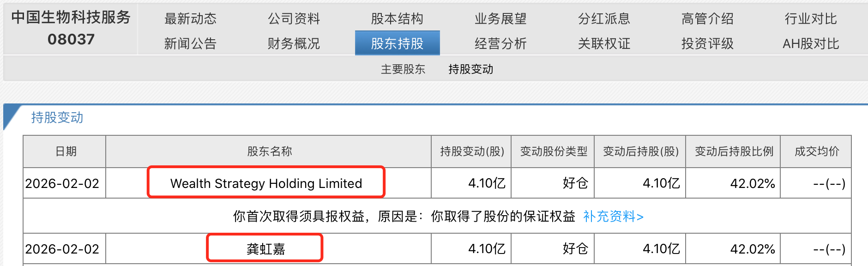Open the 财务概况 section
The image size is (868, 266).
[x=294, y=43]
